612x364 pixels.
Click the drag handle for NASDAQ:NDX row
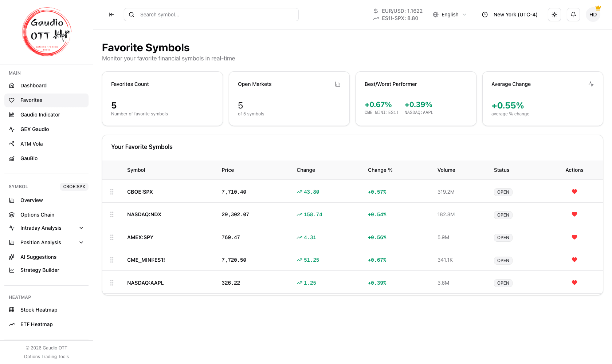[112, 214]
